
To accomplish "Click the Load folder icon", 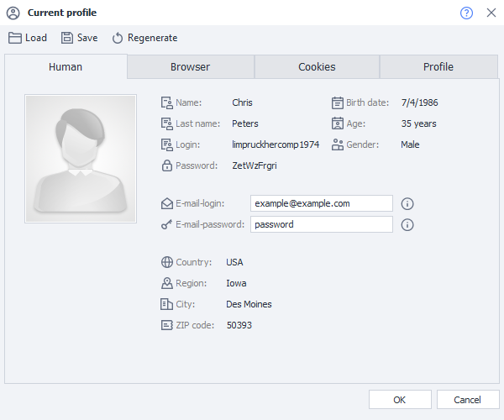I will tap(14, 38).
